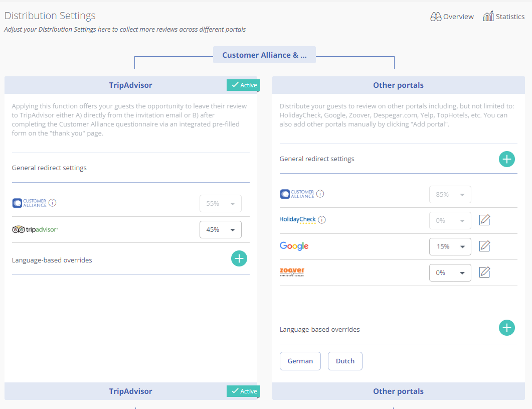Click the Customer Alliance logo in TripAdvisor panel
The height and width of the screenshot is (409, 532).
[x=29, y=203]
